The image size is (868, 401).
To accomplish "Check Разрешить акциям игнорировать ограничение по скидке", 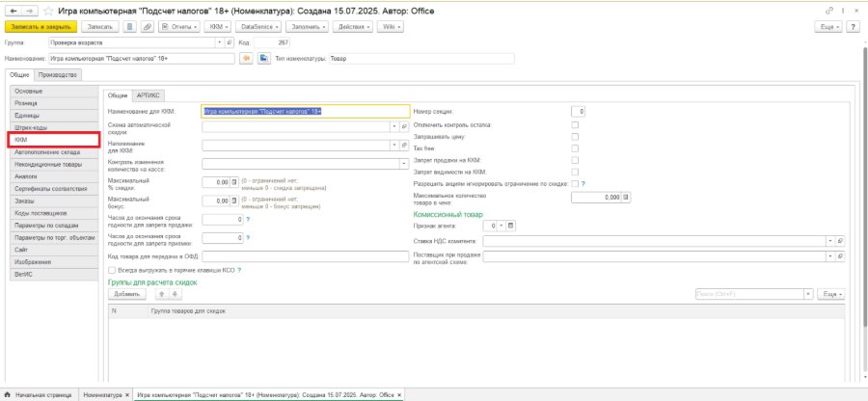I will coord(575,183).
